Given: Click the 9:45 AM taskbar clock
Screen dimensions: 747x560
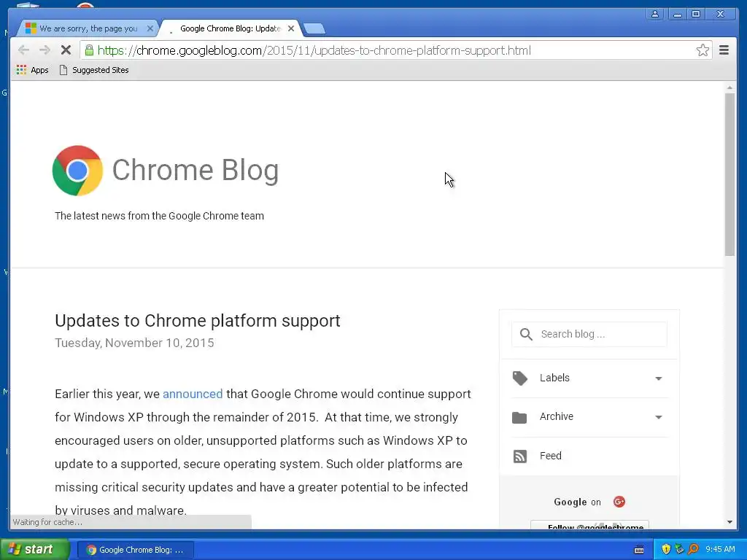Looking at the screenshot, I should pos(720,549).
